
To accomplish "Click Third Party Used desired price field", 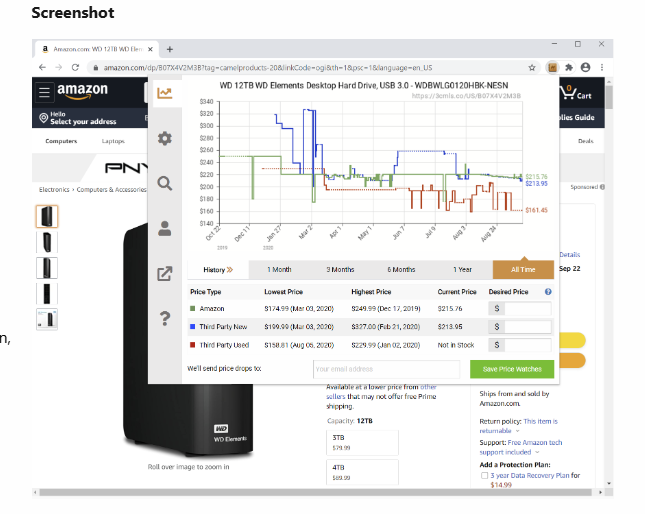I will pyautogui.click(x=528, y=345).
